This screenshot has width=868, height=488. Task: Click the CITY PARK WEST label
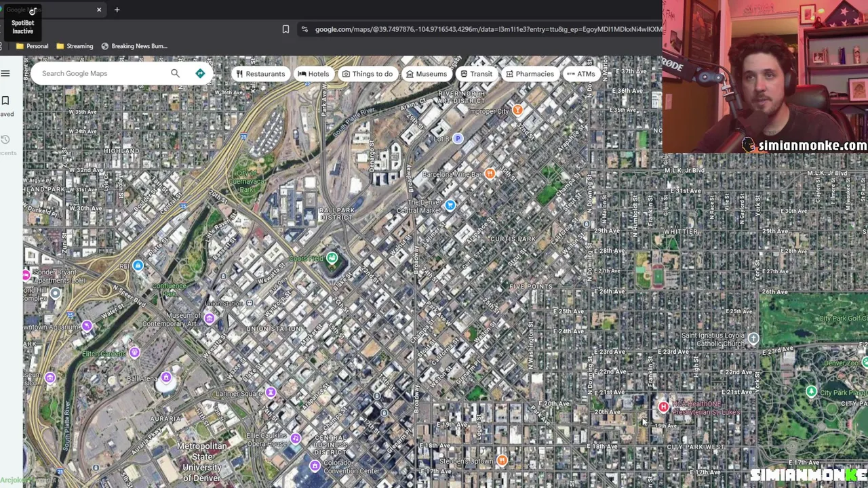[x=696, y=447]
